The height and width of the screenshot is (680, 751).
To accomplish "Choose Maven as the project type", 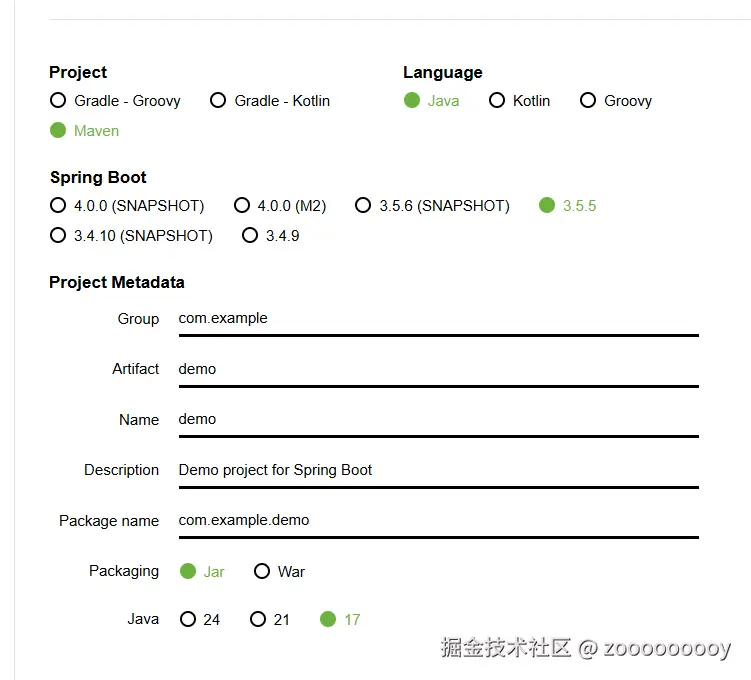I will tap(58, 131).
